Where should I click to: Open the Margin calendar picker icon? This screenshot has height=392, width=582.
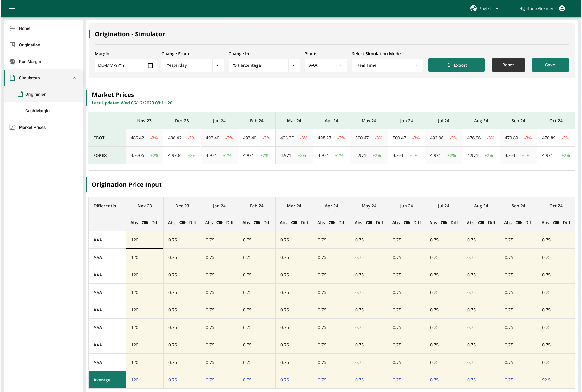pyautogui.click(x=150, y=65)
